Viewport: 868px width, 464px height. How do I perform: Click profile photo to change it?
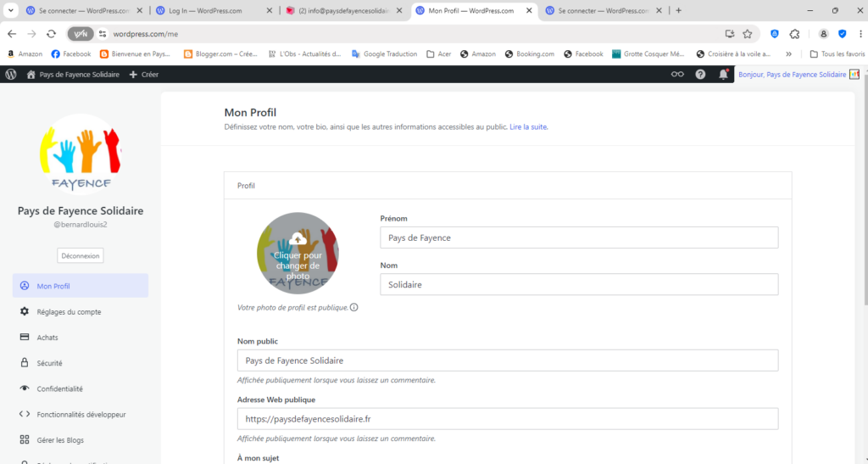pos(298,253)
